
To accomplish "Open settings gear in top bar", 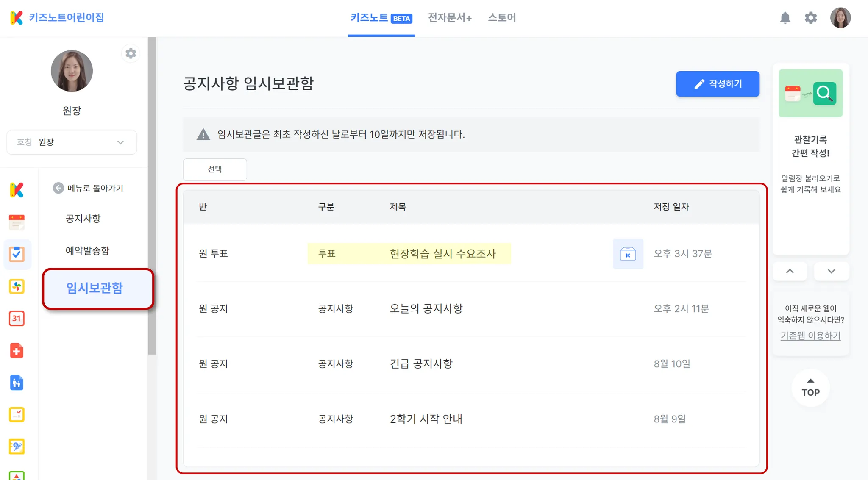I will click(x=810, y=18).
